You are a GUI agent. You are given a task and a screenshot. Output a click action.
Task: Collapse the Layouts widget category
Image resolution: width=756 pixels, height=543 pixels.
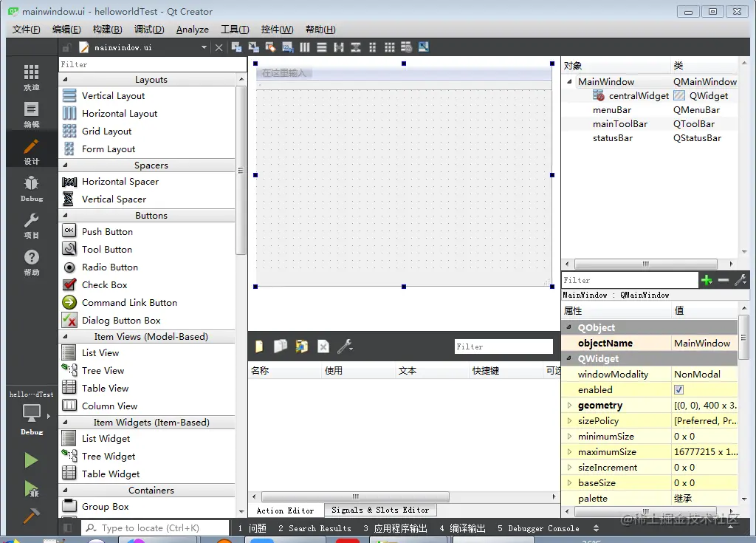pos(65,80)
